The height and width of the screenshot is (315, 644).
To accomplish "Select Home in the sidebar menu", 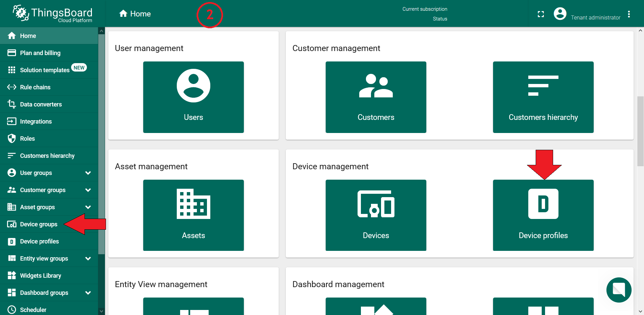I will coord(29,36).
